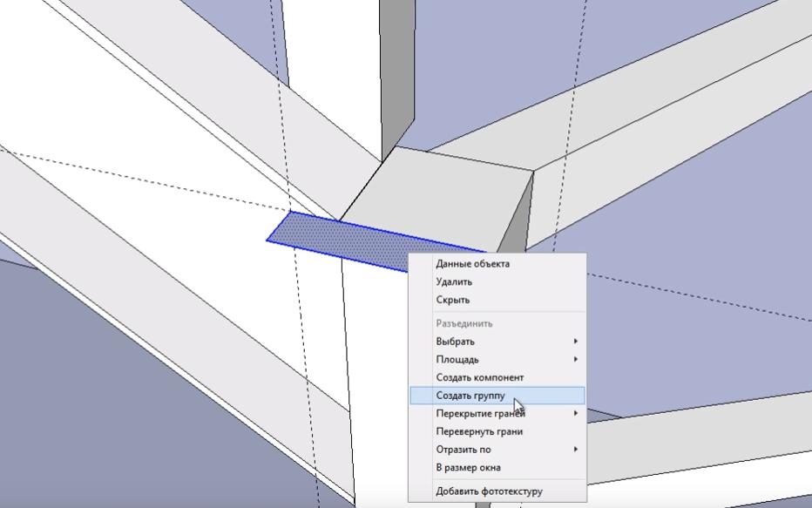Click the highlighted Создать группу item
Image resolution: width=812 pixels, height=508 pixels.
coord(470,396)
